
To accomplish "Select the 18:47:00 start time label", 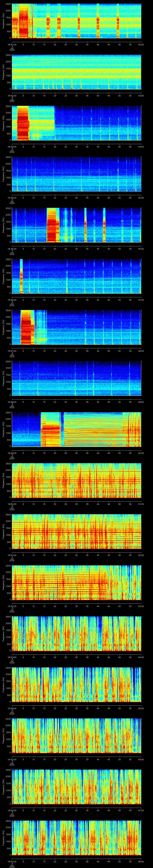I will click(x=12, y=351).
